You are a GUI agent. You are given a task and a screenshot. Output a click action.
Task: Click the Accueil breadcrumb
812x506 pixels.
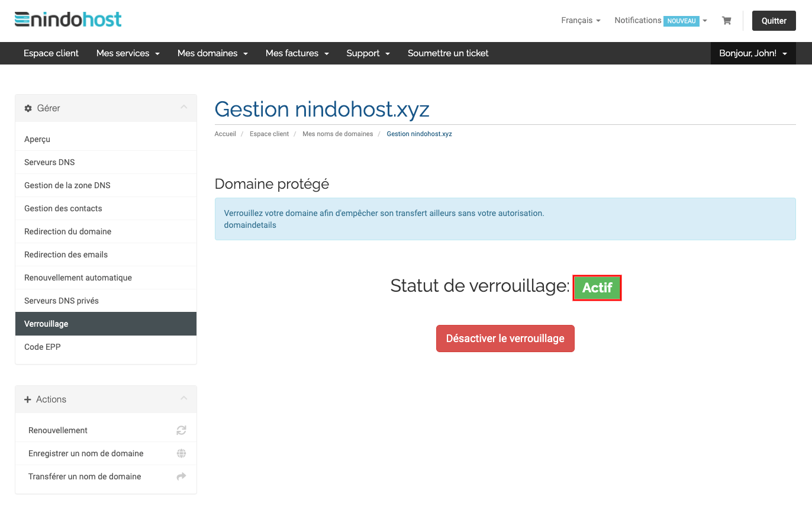(225, 134)
